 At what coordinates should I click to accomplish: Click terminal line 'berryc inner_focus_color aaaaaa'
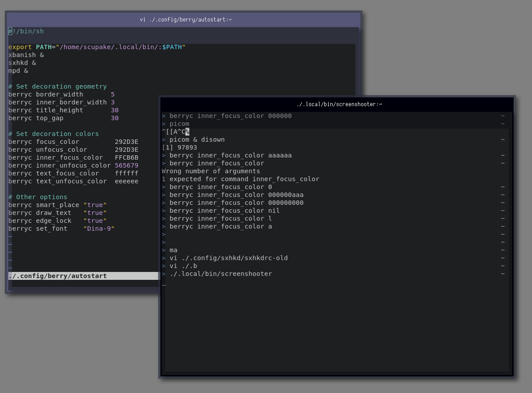coord(227,155)
